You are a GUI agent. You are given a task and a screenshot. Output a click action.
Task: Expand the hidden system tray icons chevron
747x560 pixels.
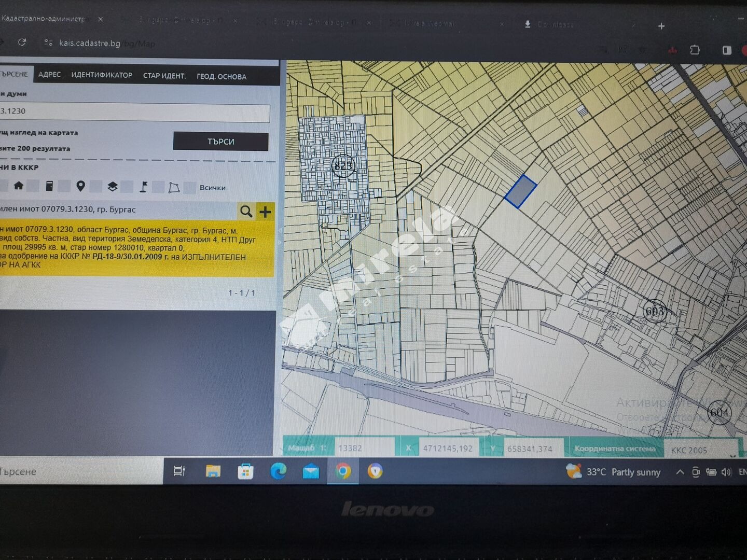pos(680,472)
